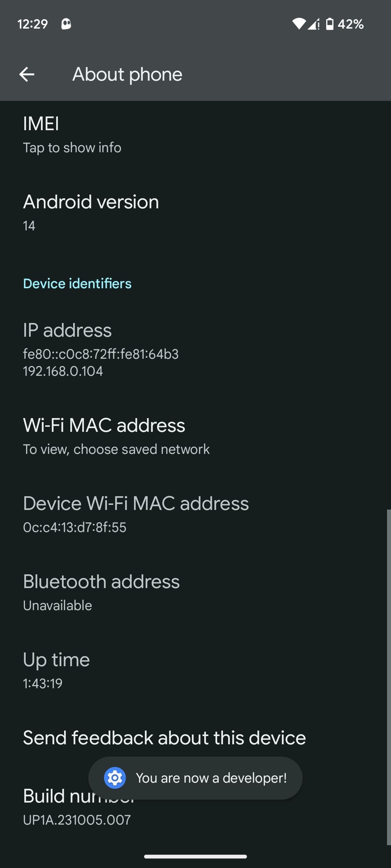Tap the settings gear in developer toast

(114, 778)
